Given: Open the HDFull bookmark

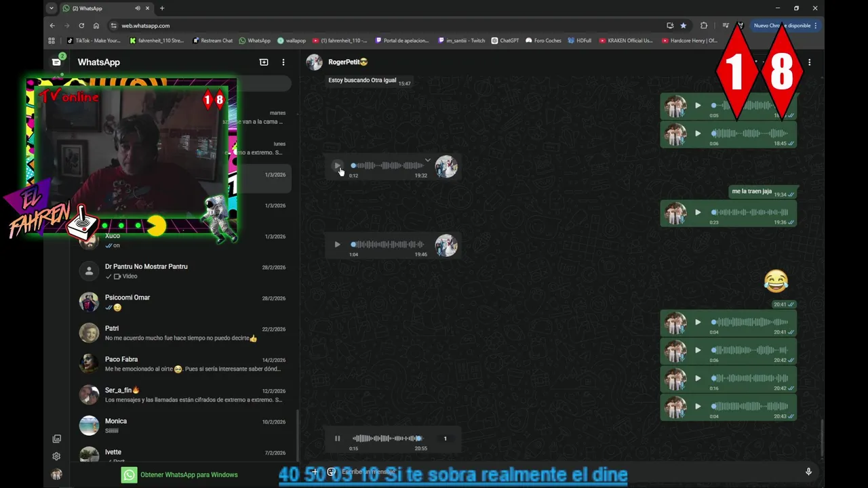Looking at the screenshot, I should coord(580,41).
